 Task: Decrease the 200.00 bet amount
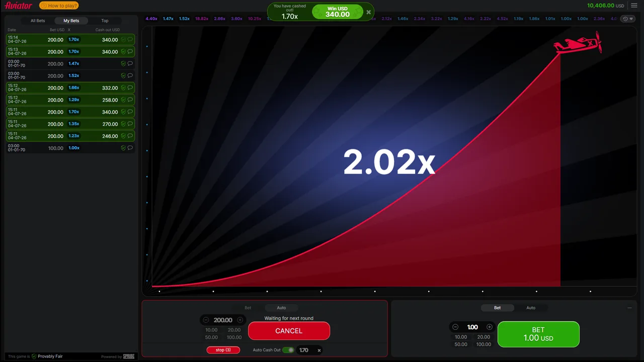point(206,320)
